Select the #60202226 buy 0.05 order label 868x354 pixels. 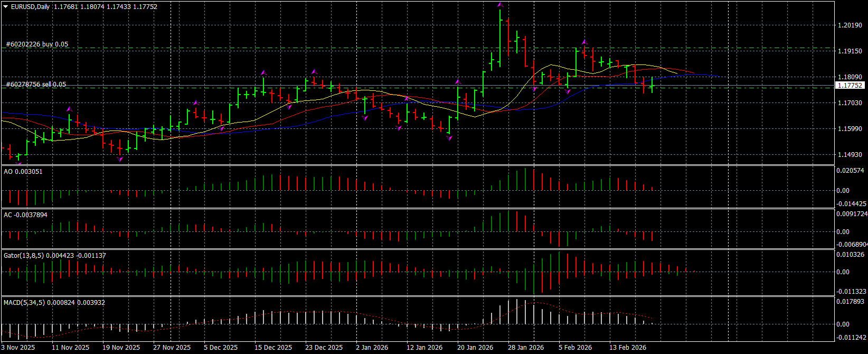(37, 44)
